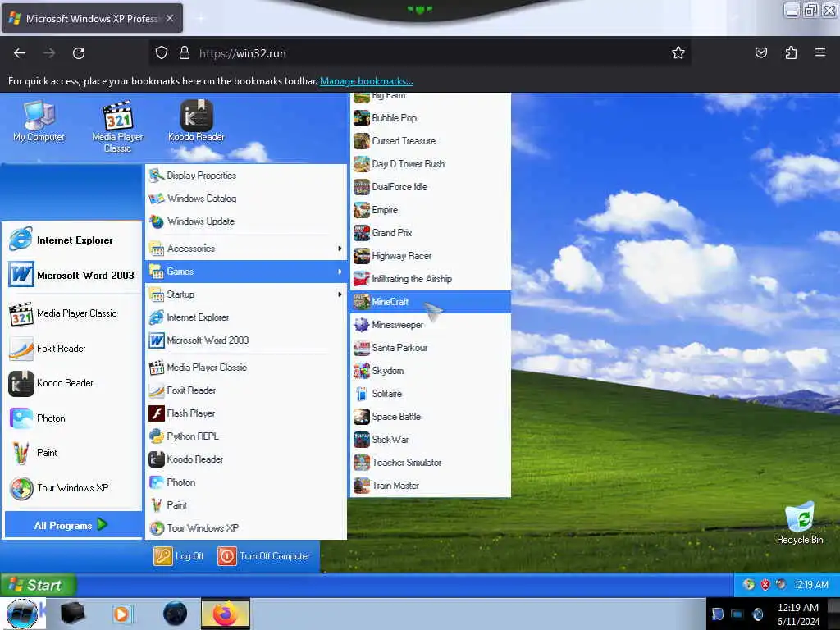This screenshot has height=630, width=840.
Task: Reload the page in the browser
Action: pyautogui.click(x=79, y=53)
